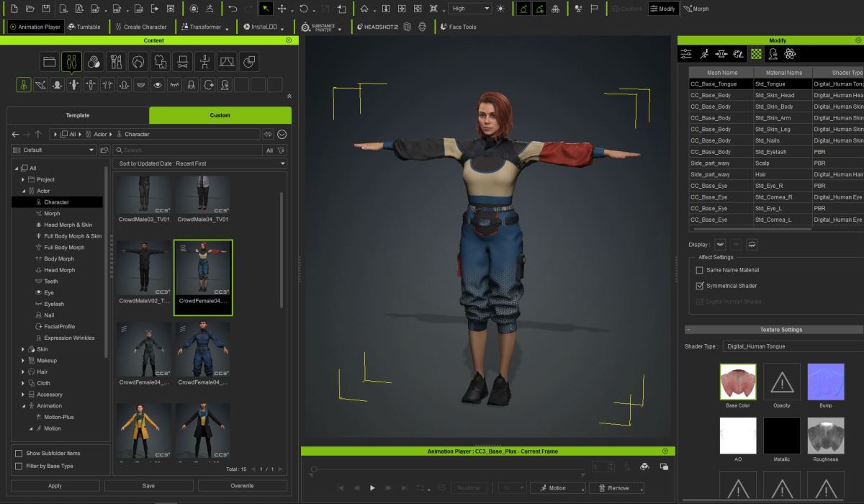Select the Actor content category icon
The width and height of the screenshot is (864, 504).
(x=71, y=61)
